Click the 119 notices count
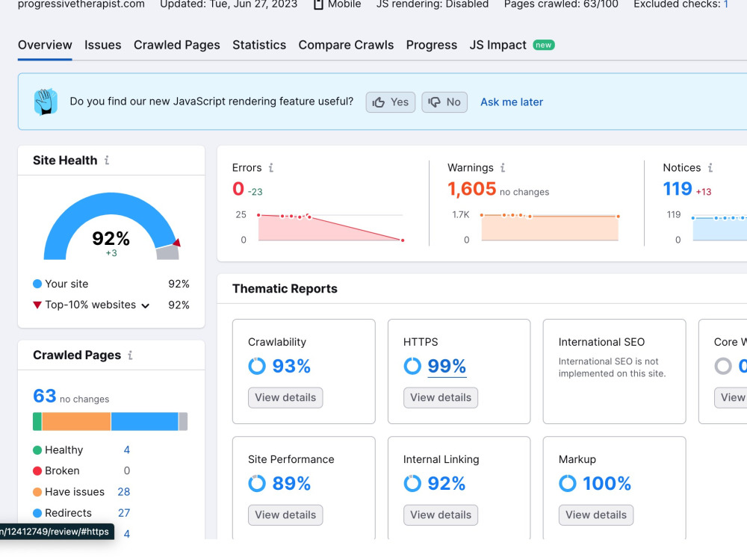 pos(678,189)
